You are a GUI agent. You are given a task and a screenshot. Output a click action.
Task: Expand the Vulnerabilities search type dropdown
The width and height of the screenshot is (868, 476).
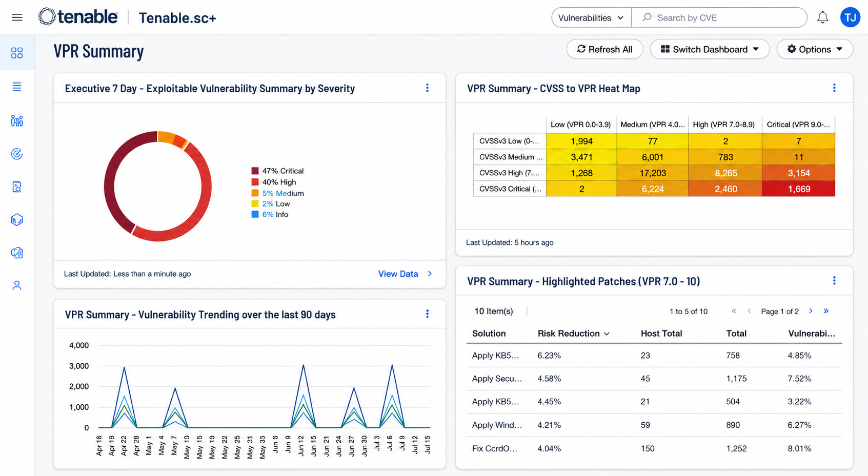(x=591, y=17)
